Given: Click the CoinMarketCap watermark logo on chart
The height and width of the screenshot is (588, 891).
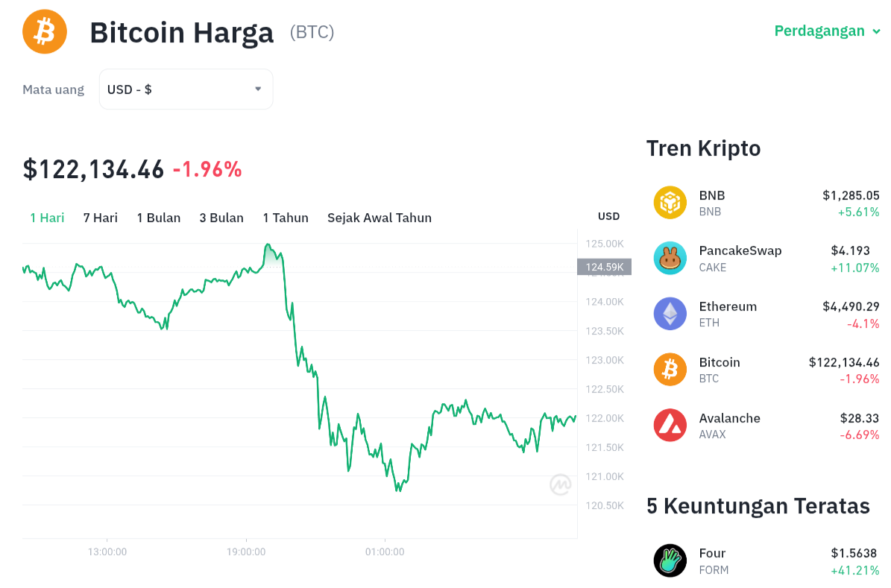Looking at the screenshot, I should pyautogui.click(x=560, y=485).
